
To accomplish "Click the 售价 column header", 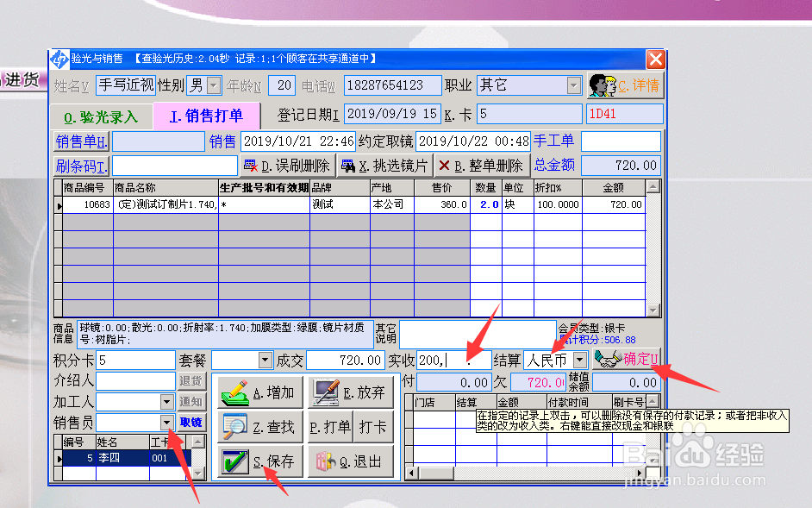I will [441, 188].
